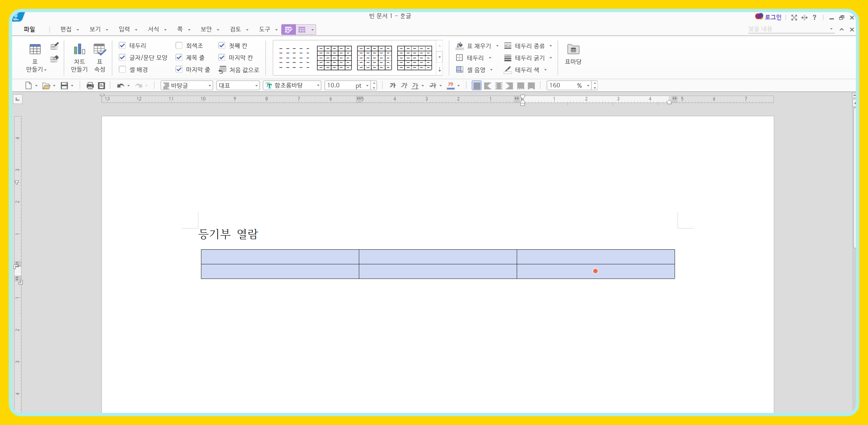Apply center paragraph alignment icon
The height and width of the screenshot is (425, 868).
coord(499,86)
